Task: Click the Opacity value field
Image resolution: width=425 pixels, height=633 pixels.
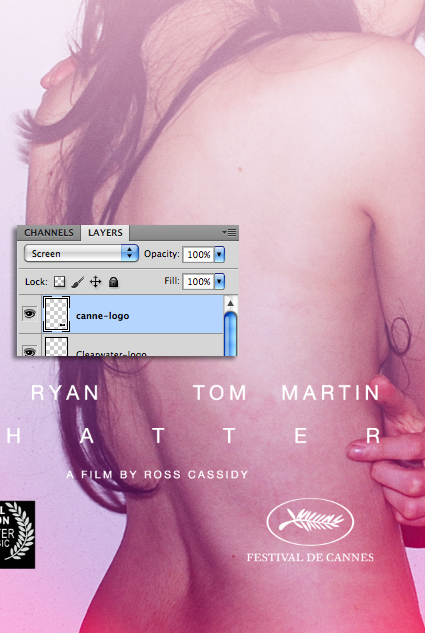Action: pyautogui.click(x=198, y=254)
